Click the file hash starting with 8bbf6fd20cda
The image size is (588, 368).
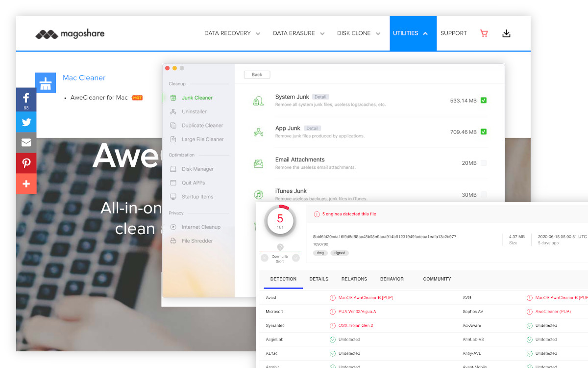[x=385, y=237]
